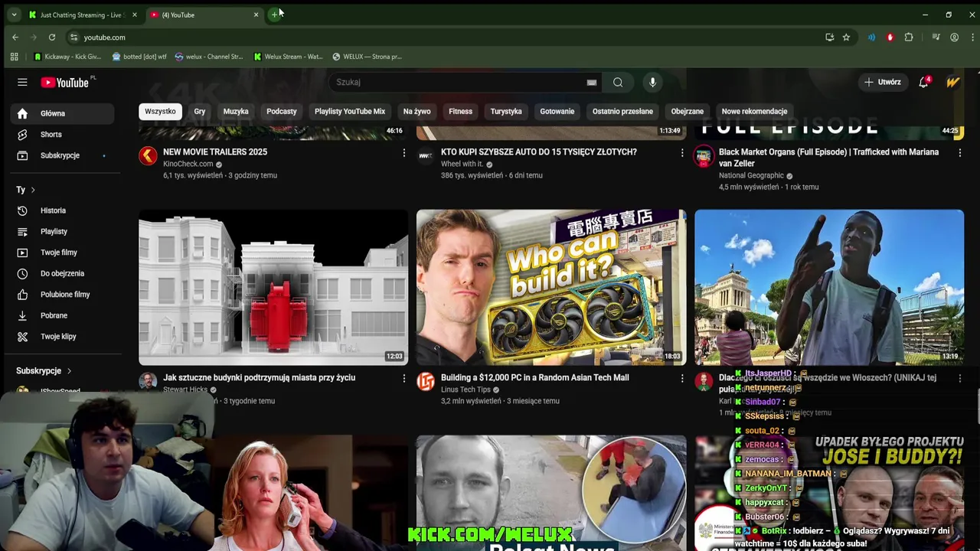980x551 pixels.
Task: Open options for NEW MOVIE TRAILERS 2025
Action: point(404,153)
